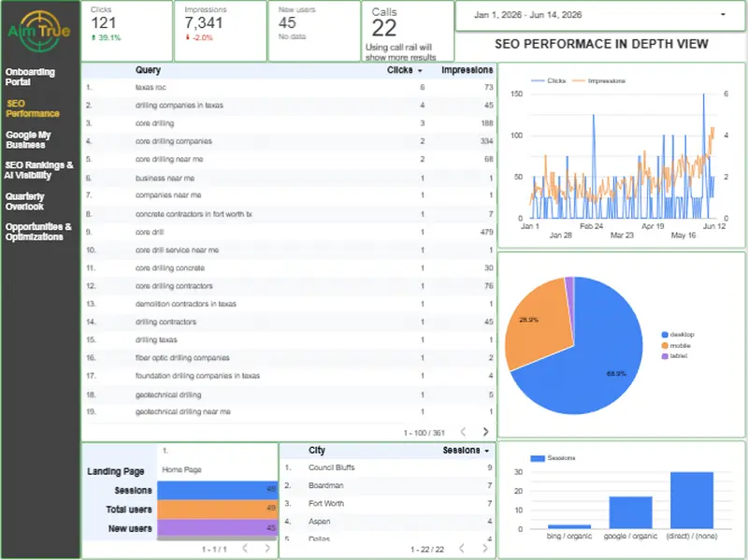
Task: Next page arrow in landing page table
Action: pos(267,549)
